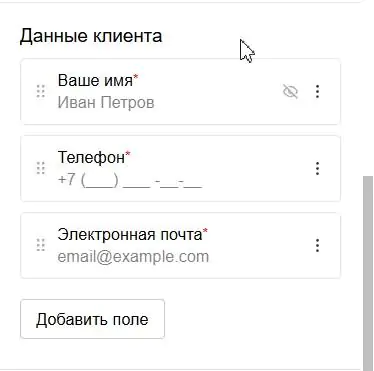
Task: Click the gray vertical scrollbar thumb
Action: (368, 273)
